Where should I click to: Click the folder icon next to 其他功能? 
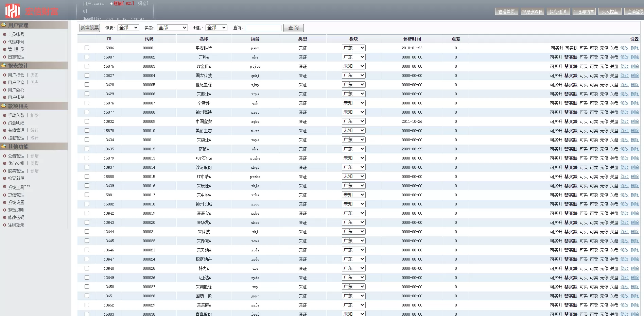pos(4,146)
